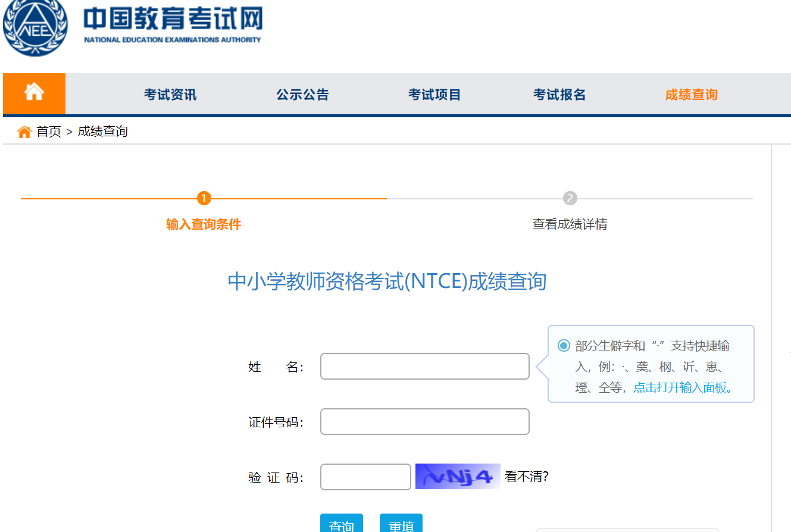Click the 看不清? refresh captcha link
The image size is (791, 532).
coord(526,477)
